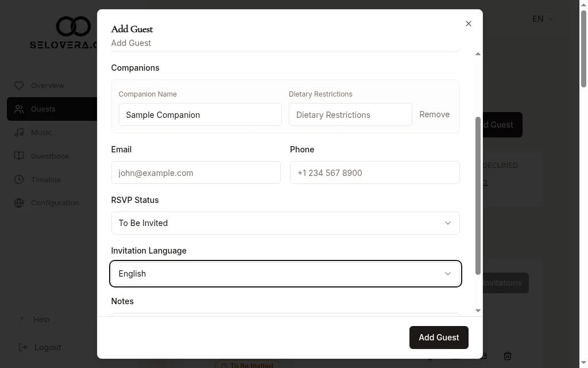This screenshot has height=368, width=588.
Task: Click the trash delete icon in guest row
Action: click(x=508, y=355)
